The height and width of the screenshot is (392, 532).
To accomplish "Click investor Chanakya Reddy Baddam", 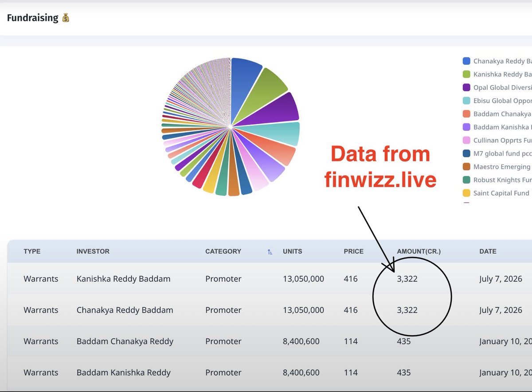I will pyautogui.click(x=125, y=310).
